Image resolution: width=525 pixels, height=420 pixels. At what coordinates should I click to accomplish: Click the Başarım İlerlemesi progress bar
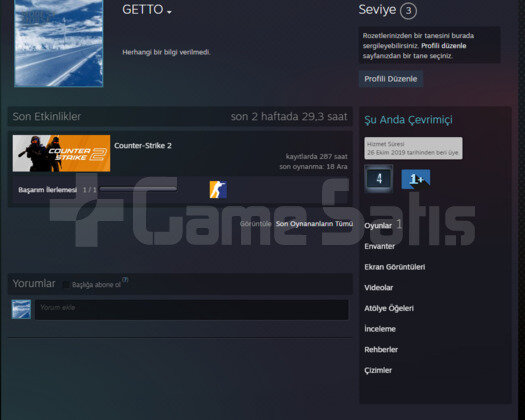coord(138,189)
